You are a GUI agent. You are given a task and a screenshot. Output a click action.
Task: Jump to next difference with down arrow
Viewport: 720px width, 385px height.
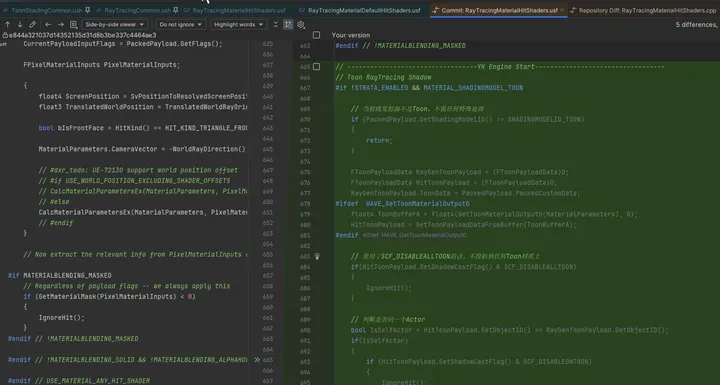[x=20, y=24]
